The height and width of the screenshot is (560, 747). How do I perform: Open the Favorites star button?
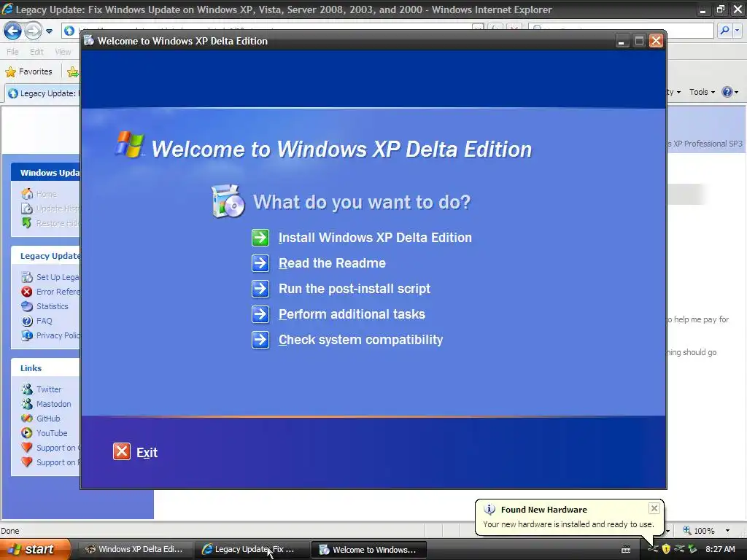click(28, 71)
